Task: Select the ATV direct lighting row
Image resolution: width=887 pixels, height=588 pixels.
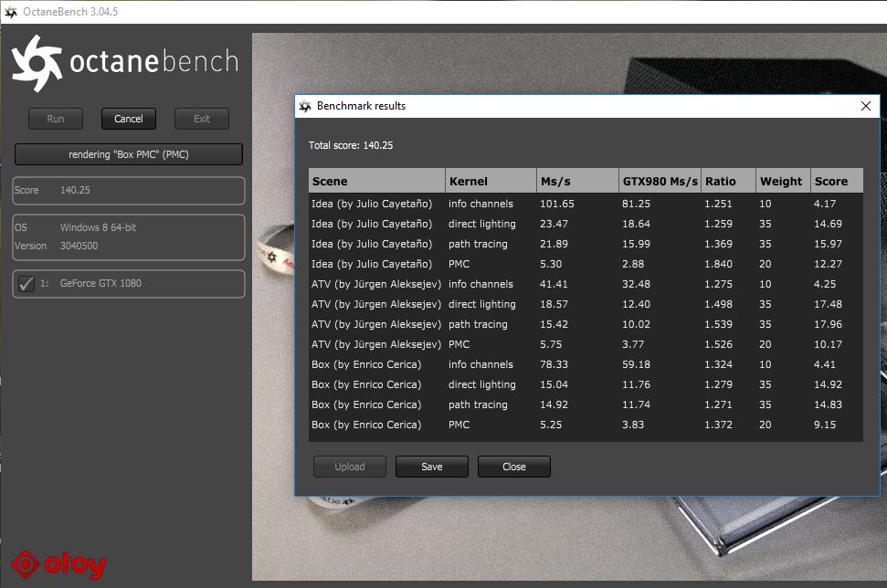Action: tap(586, 304)
